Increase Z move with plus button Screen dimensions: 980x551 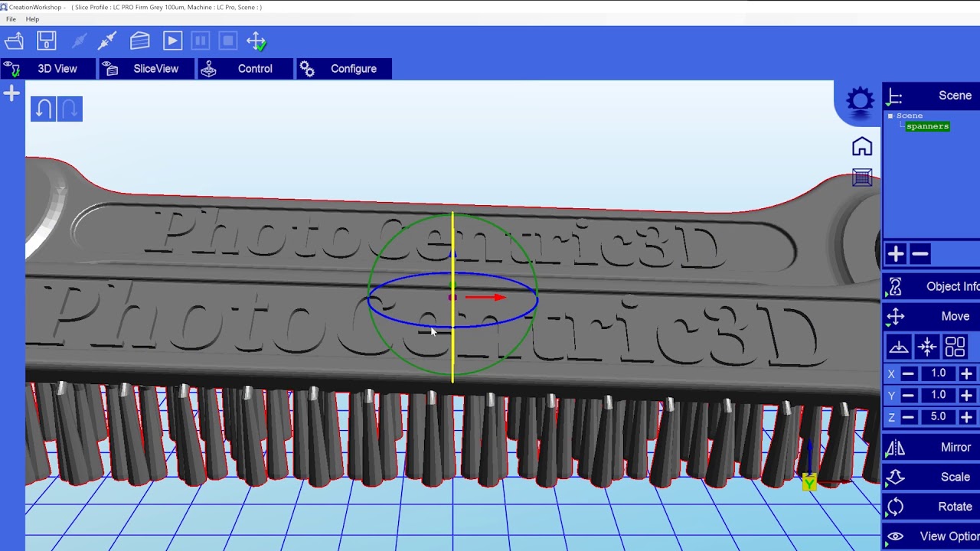click(x=966, y=417)
